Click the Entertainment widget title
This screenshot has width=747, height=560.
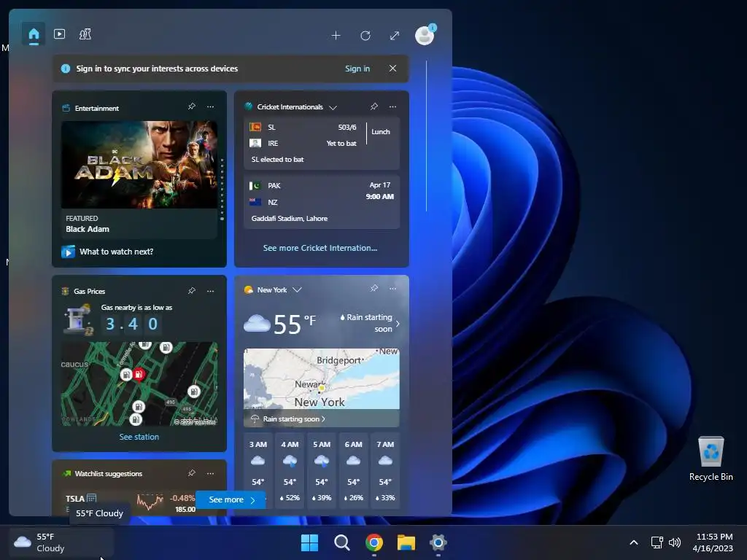[97, 108]
